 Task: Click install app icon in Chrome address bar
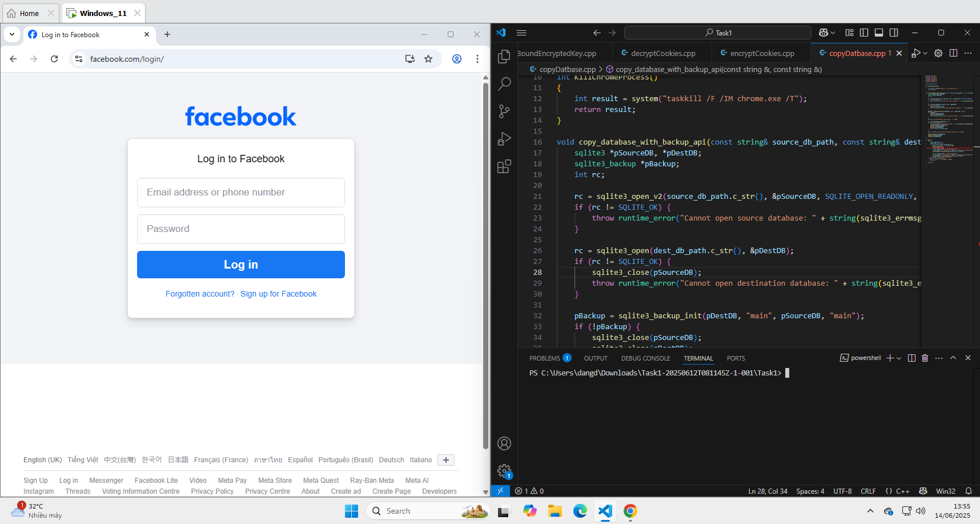click(410, 59)
